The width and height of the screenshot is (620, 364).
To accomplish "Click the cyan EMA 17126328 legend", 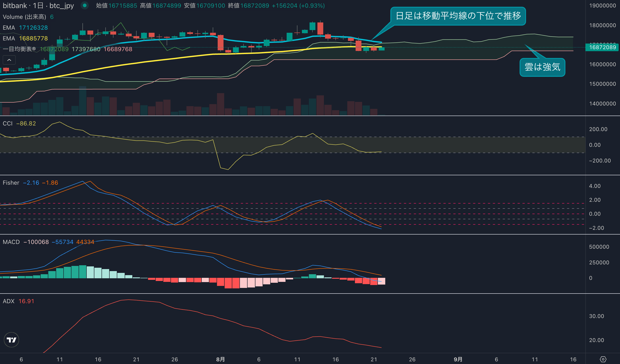I will (x=25, y=28).
